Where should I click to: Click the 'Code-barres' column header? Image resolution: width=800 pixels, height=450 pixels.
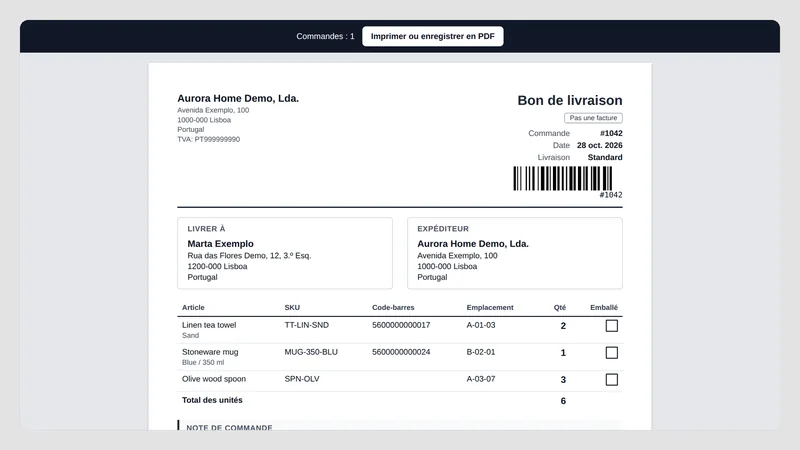(393, 308)
